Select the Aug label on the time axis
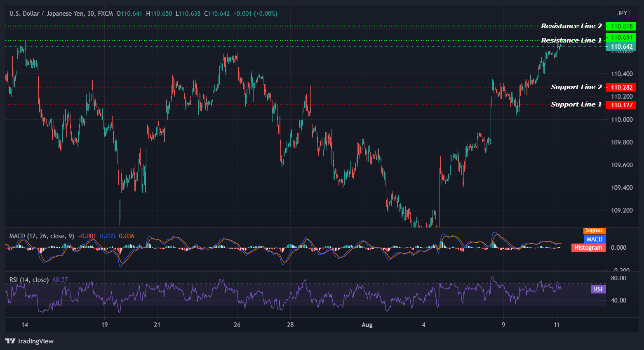This screenshot has height=350, width=644. pyautogui.click(x=367, y=325)
